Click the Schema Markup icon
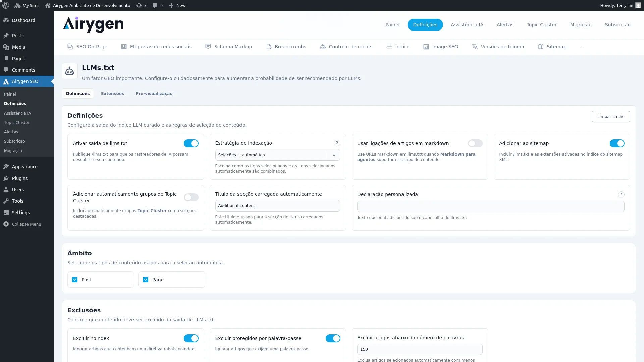644x362 pixels. tap(208, 47)
